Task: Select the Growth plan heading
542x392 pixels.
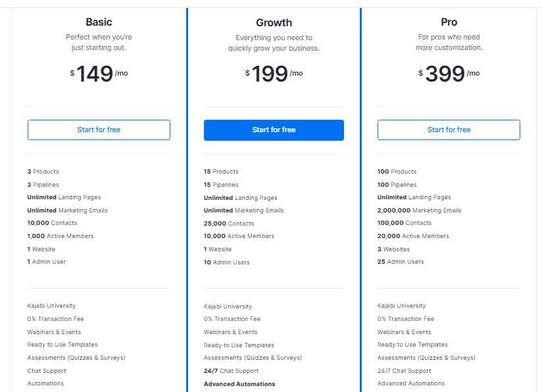Action: (x=274, y=23)
